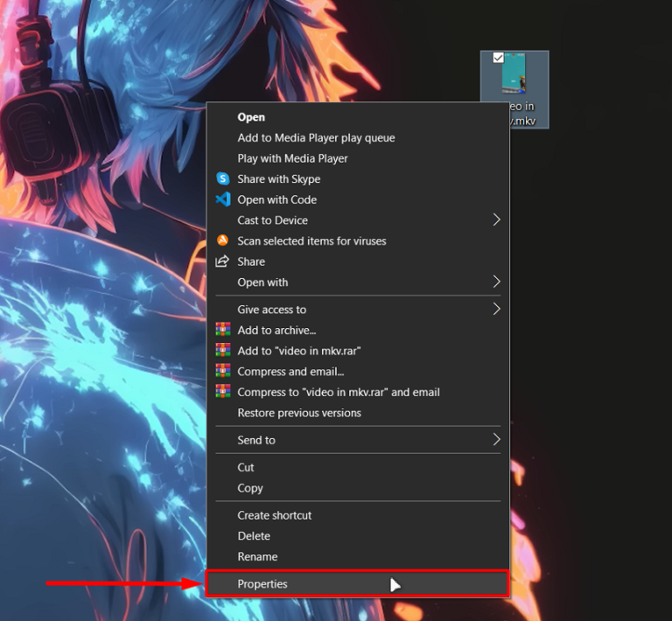
Task: Choose Add to Media Player play queue
Action: tap(316, 137)
